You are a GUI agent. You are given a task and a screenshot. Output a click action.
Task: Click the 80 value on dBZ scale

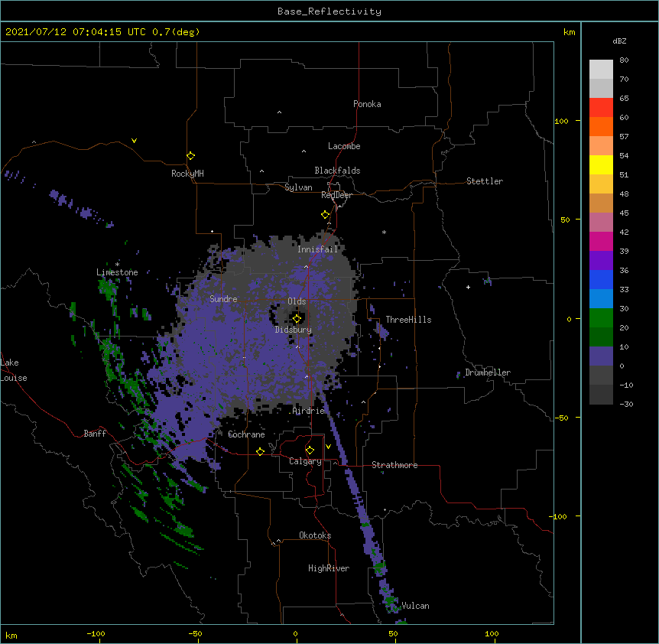(624, 60)
